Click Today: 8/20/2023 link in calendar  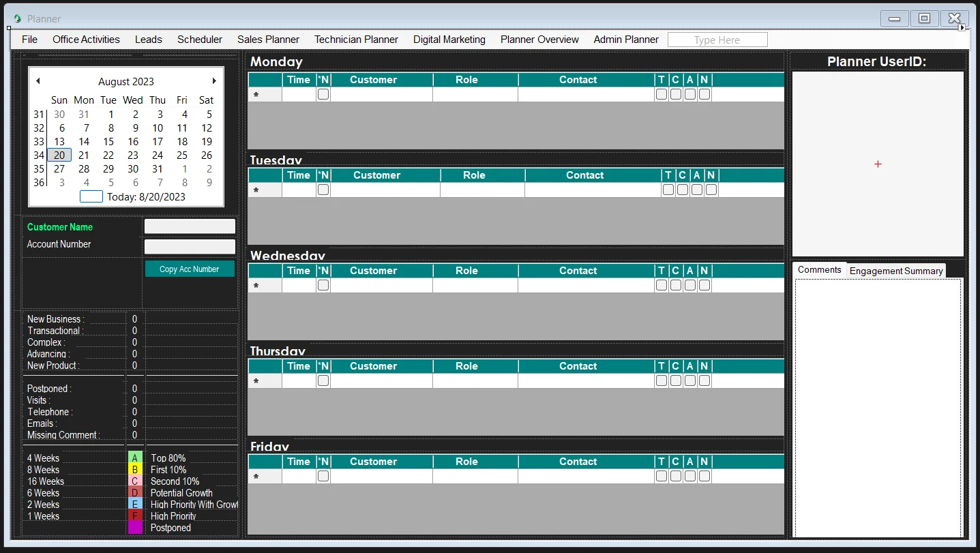point(146,197)
